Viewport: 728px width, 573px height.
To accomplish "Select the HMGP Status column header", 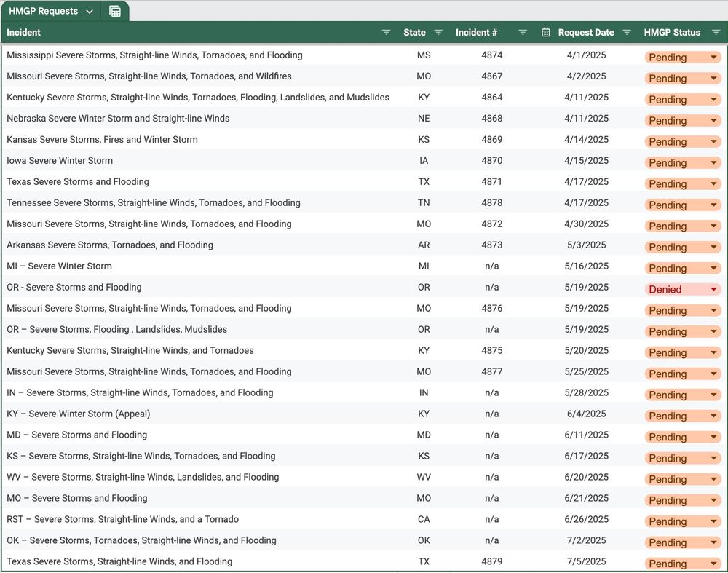I will tap(672, 33).
